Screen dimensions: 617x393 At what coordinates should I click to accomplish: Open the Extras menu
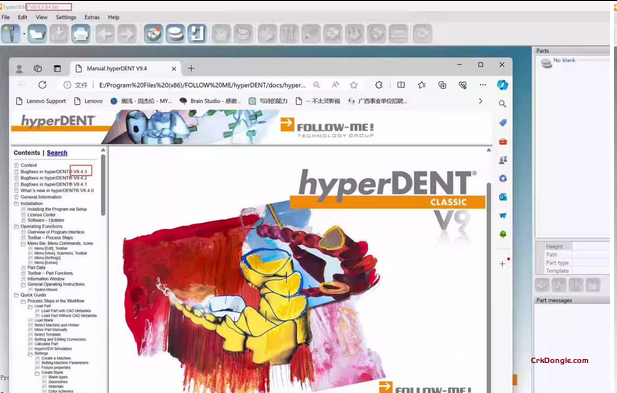point(92,17)
